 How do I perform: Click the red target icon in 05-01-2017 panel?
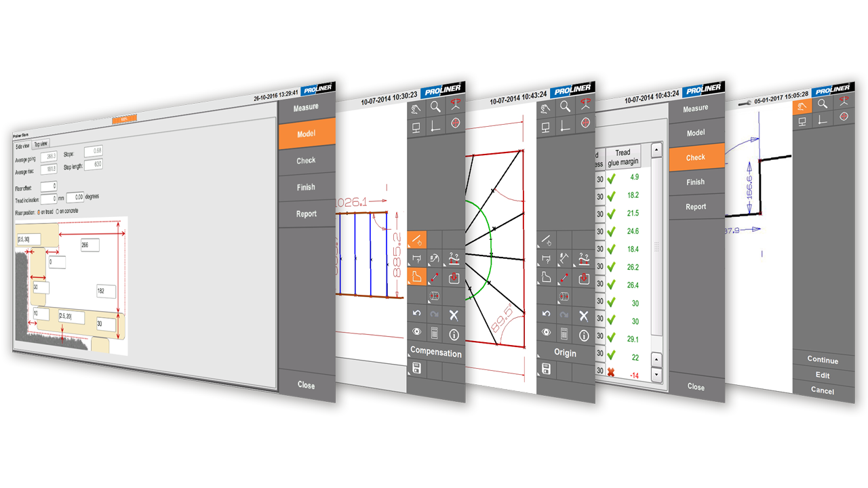pyautogui.click(x=844, y=116)
